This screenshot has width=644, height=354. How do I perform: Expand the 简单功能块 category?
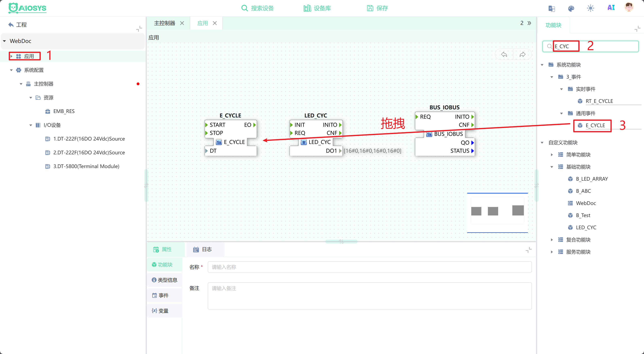coord(552,155)
